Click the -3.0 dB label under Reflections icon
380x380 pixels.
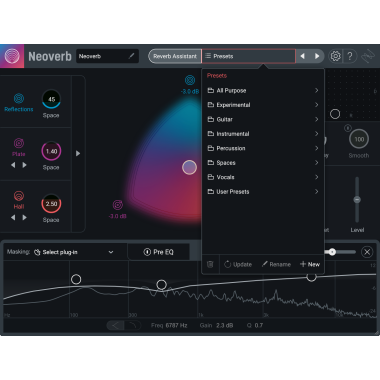click(190, 91)
